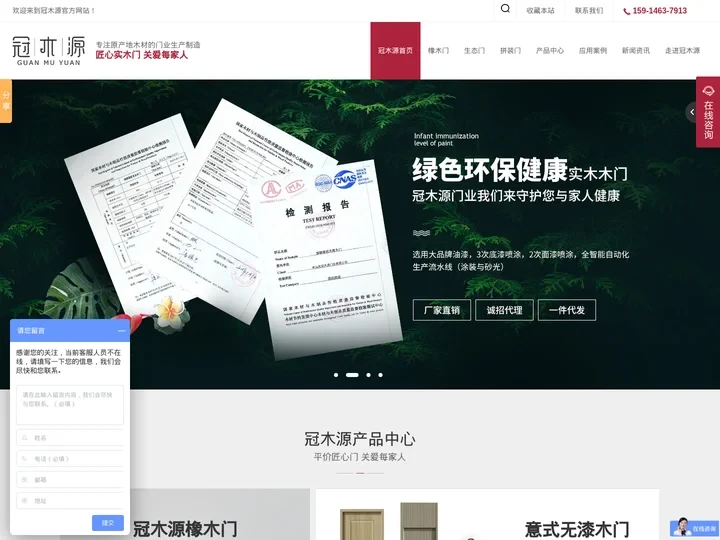Focus the 地址 address field
720x540 pixels.
[70, 501]
